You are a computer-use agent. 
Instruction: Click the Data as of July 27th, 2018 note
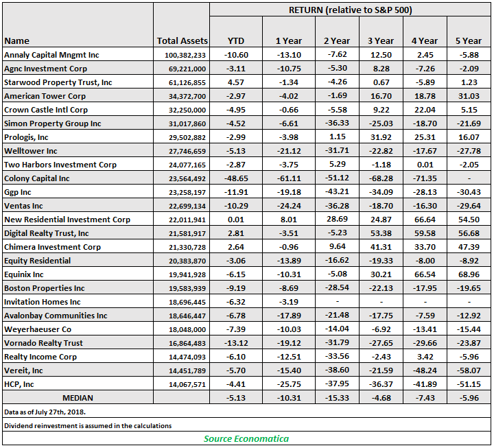pyautogui.click(x=45, y=412)
